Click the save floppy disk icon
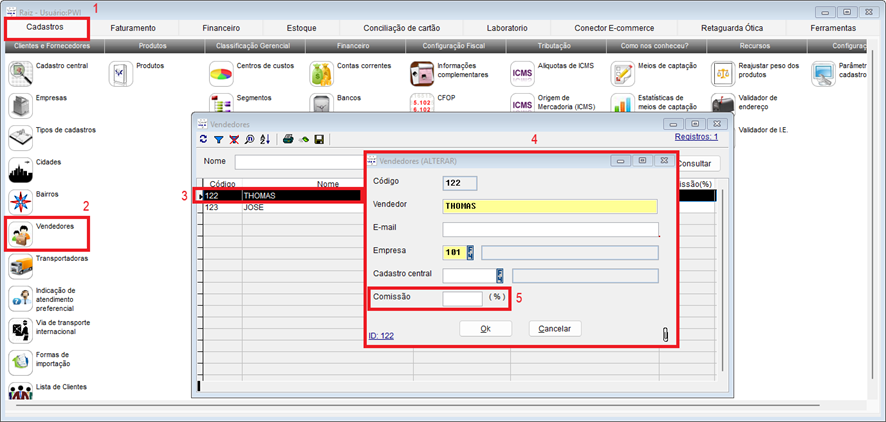The image size is (886, 422). click(318, 140)
